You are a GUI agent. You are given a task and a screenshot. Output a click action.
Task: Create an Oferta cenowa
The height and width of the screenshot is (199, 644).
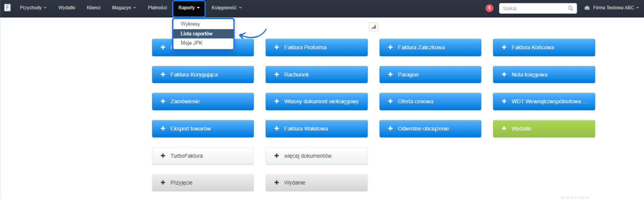(x=430, y=102)
